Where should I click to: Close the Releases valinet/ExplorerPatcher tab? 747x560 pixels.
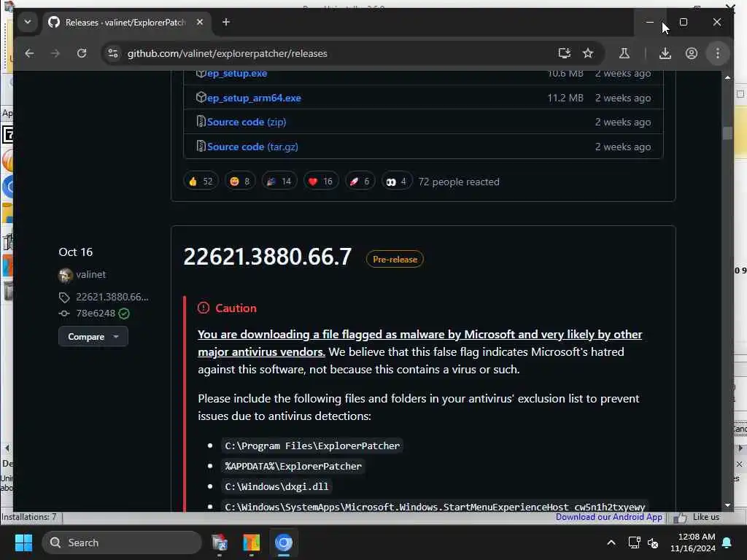pyautogui.click(x=200, y=22)
